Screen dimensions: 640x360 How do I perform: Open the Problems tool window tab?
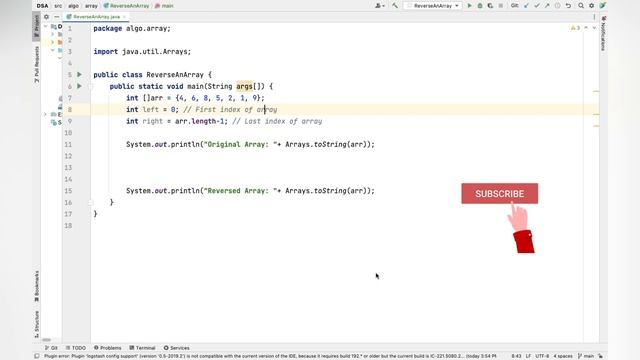(108, 348)
